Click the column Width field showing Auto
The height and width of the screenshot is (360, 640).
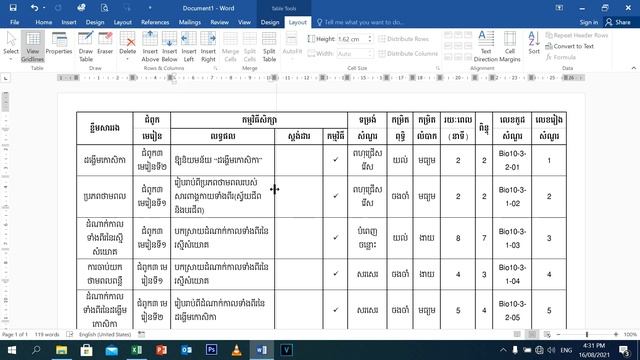pyautogui.click(x=354, y=53)
